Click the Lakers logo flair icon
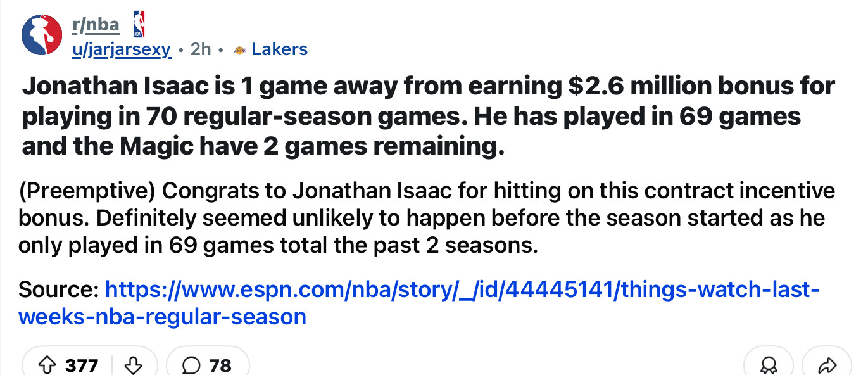Viewport: 868px width, 375px height. [x=239, y=49]
